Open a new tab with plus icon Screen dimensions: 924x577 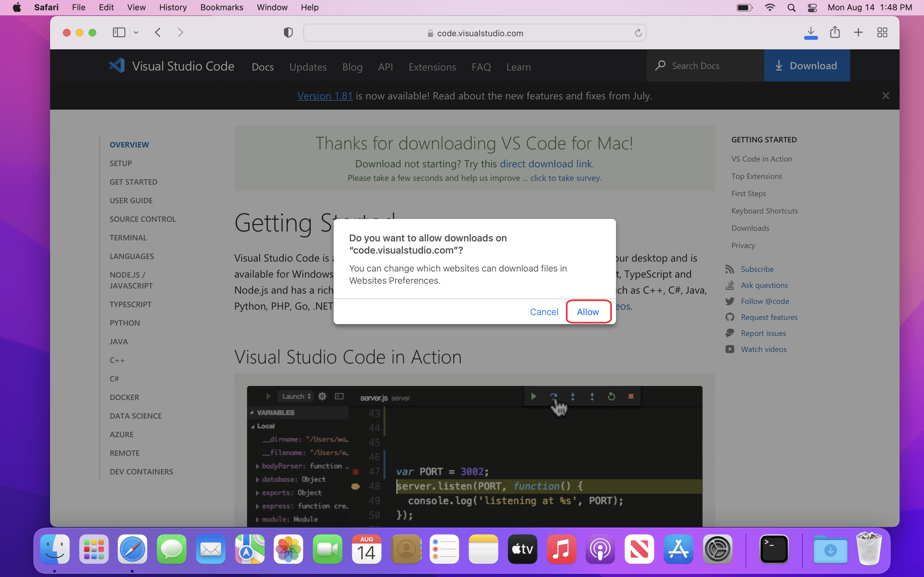pyautogui.click(x=858, y=32)
